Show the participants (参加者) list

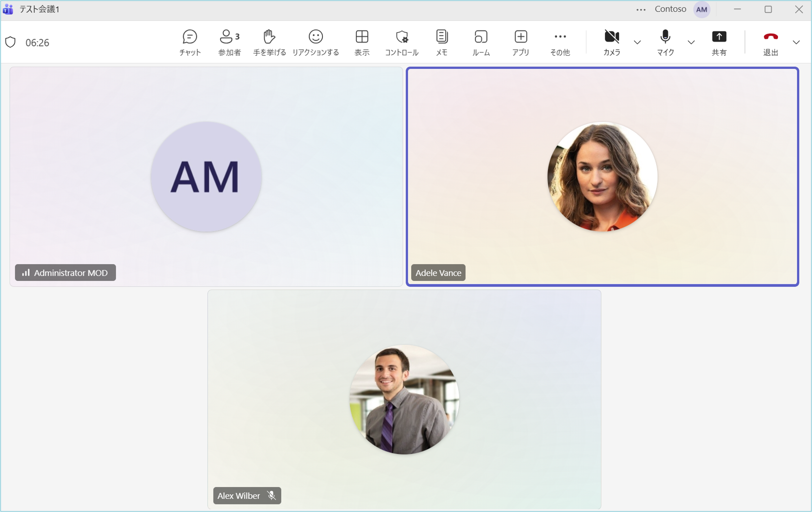(x=229, y=43)
